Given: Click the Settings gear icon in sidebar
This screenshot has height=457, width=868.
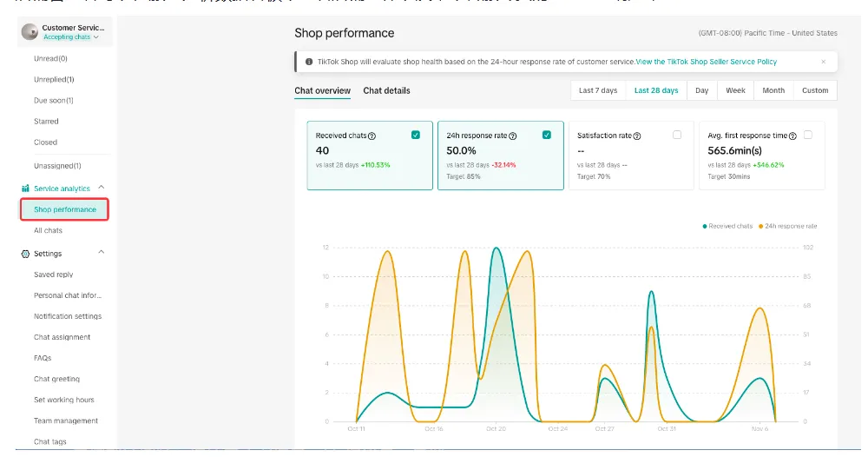Looking at the screenshot, I should click(25, 254).
